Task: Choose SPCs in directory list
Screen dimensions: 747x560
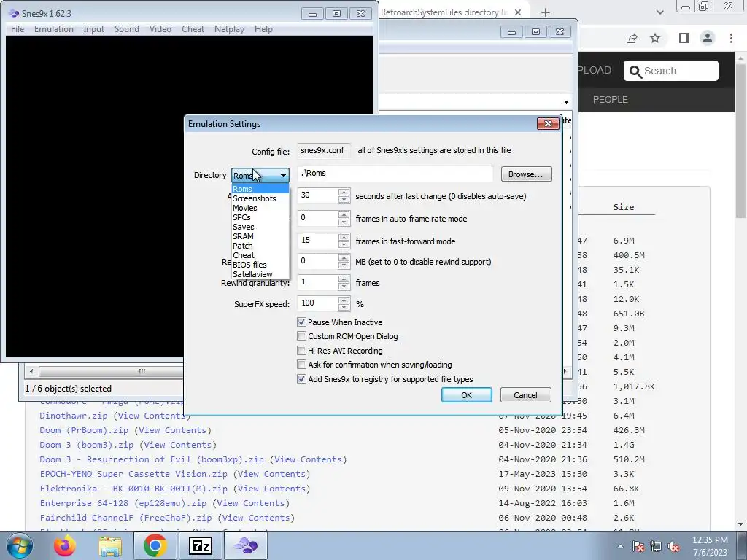Action: point(260,217)
